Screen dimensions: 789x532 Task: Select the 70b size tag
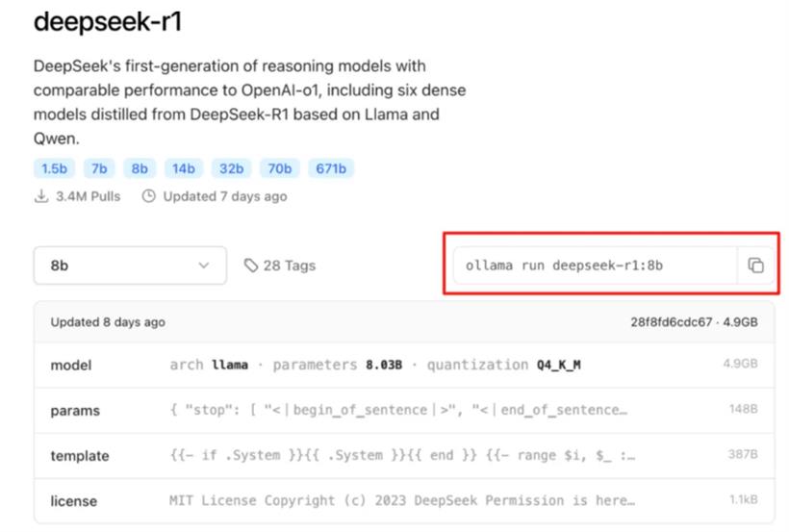pyautogui.click(x=279, y=168)
